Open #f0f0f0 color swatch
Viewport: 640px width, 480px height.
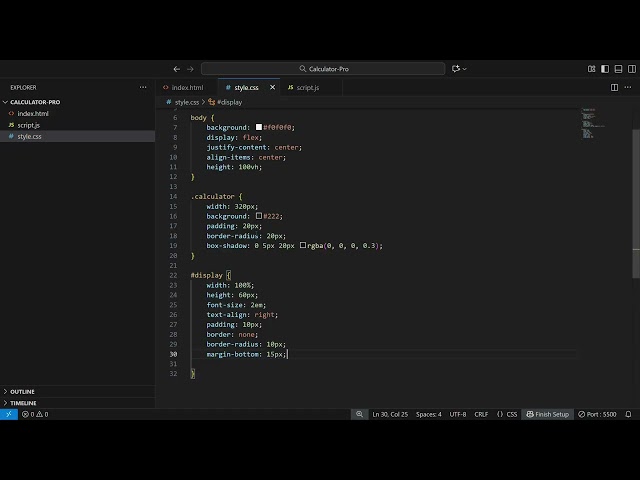tap(259, 127)
